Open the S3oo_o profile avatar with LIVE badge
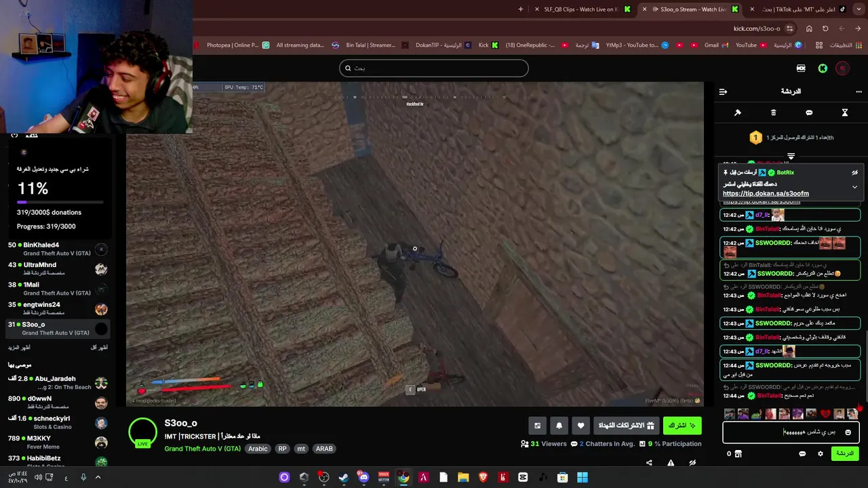 pos(142,432)
